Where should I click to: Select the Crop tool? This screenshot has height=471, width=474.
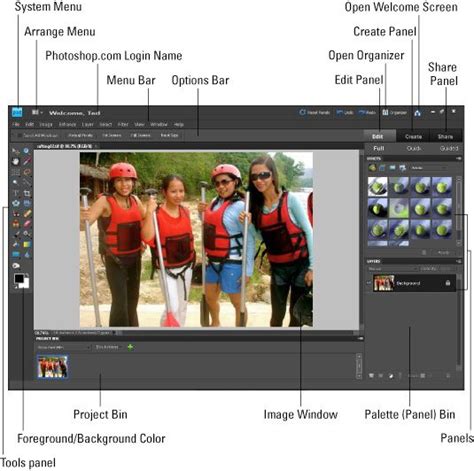click(x=27, y=193)
